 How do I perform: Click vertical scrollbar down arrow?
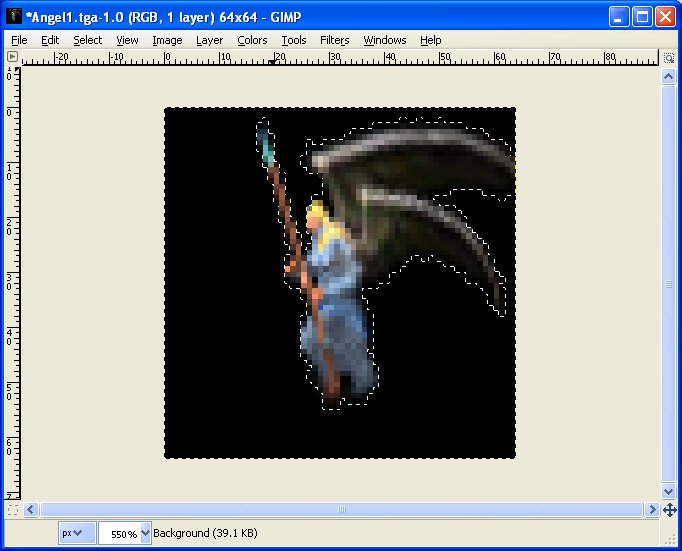coord(669,491)
